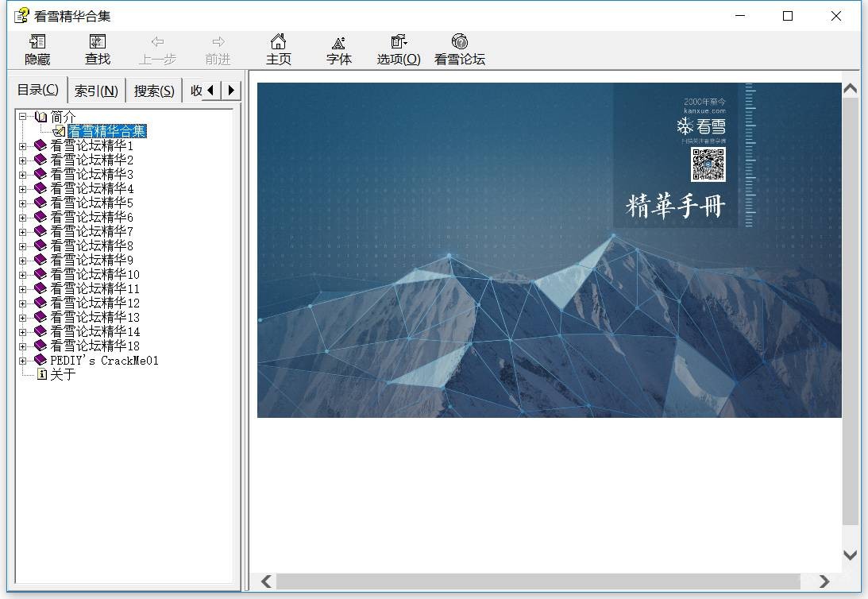
Task: Expand the 看雪论坛精华12 node
Action: 23,304
